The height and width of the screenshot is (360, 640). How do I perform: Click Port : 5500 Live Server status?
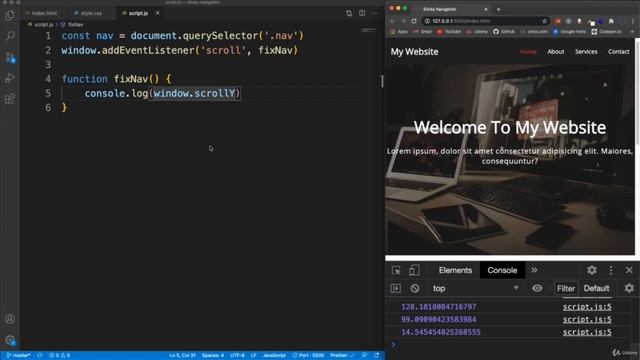coord(308,355)
